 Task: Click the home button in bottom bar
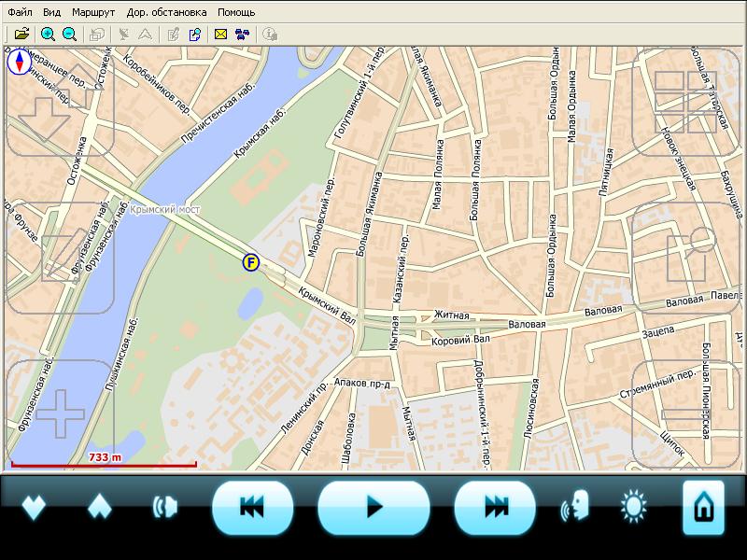pos(703,508)
